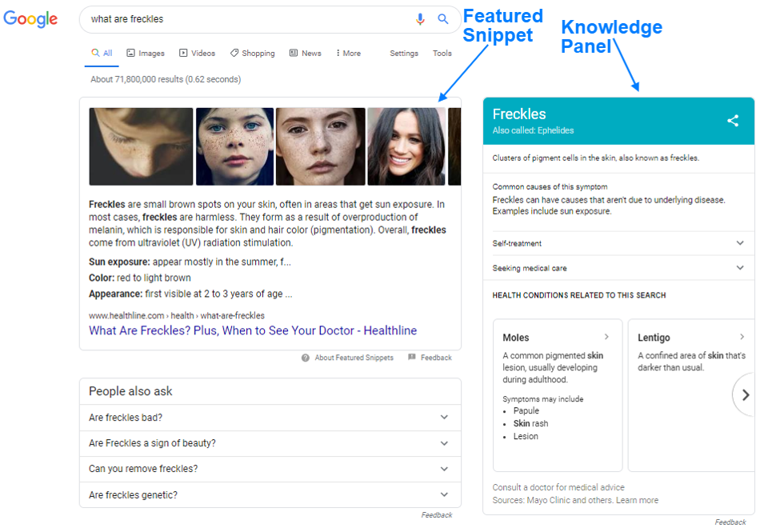Expand the Seeking medical care section
The width and height of the screenshot is (780, 532).
point(739,268)
